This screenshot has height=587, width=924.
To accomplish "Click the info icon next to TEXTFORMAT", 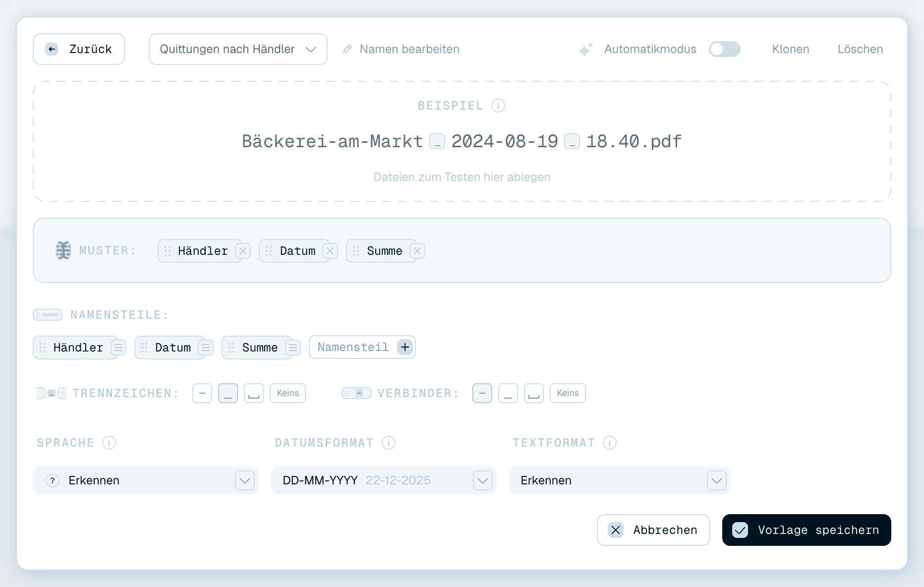I will pyautogui.click(x=610, y=443).
